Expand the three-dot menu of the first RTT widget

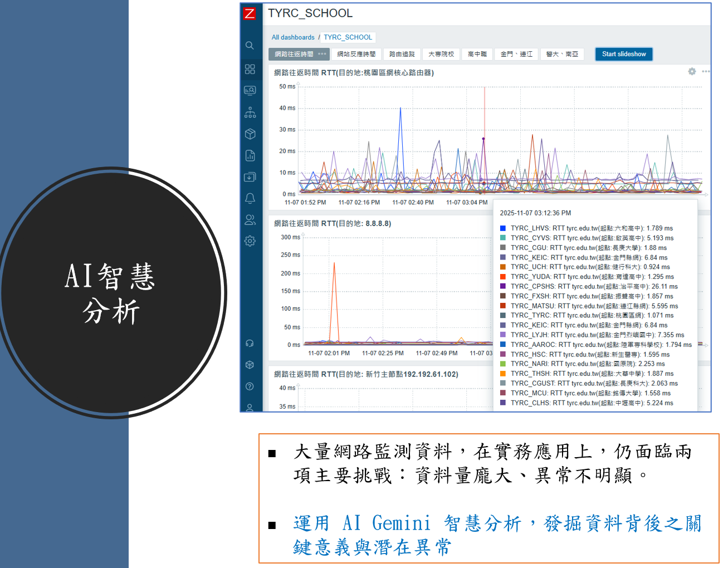pos(705,72)
